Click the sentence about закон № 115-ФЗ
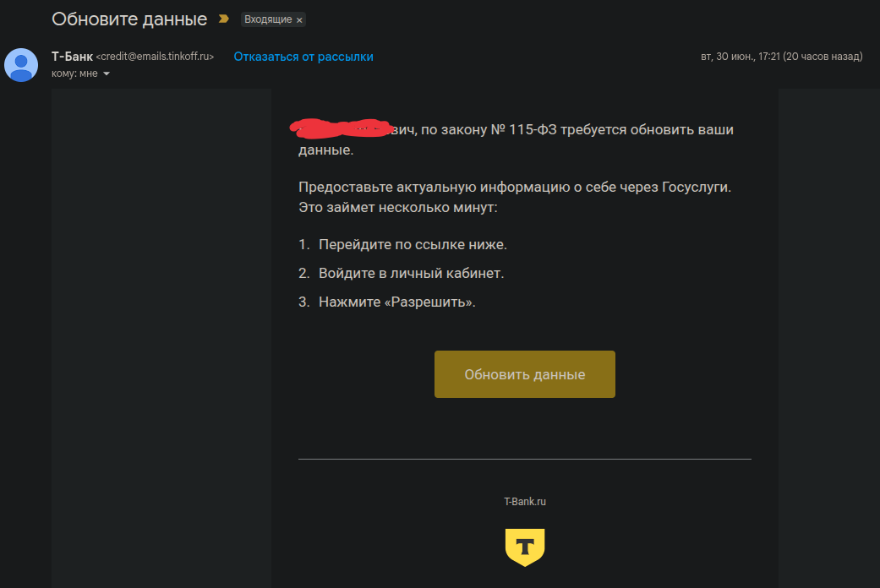 coord(516,139)
